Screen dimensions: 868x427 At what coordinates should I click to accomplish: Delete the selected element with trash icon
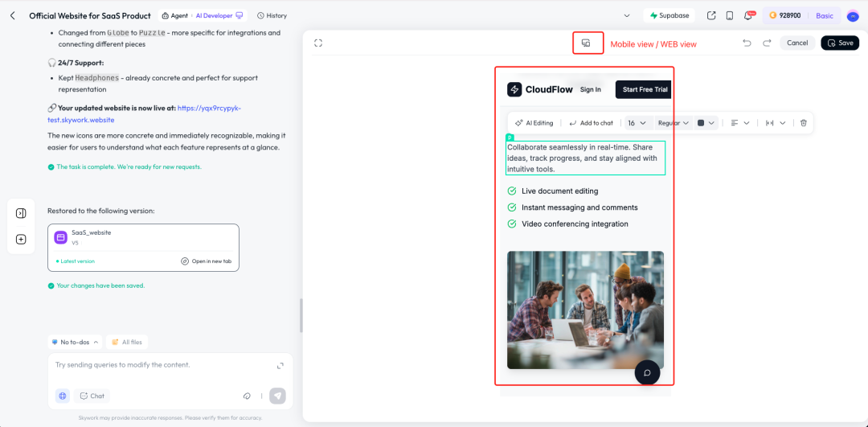(x=804, y=123)
